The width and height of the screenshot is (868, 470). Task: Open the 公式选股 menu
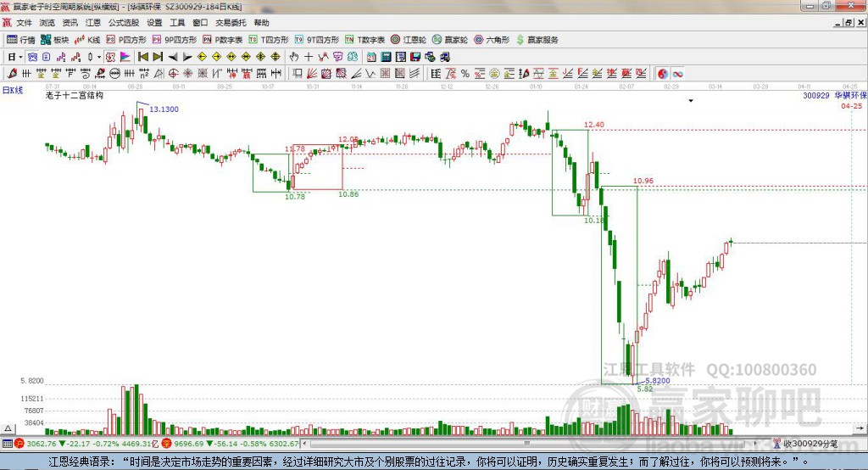click(124, 23)
